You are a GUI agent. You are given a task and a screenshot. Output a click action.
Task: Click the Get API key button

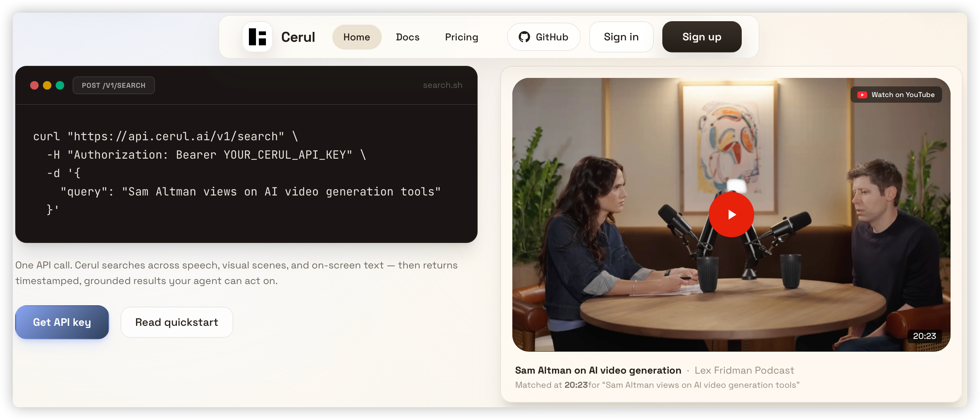(x=62, y=322)
